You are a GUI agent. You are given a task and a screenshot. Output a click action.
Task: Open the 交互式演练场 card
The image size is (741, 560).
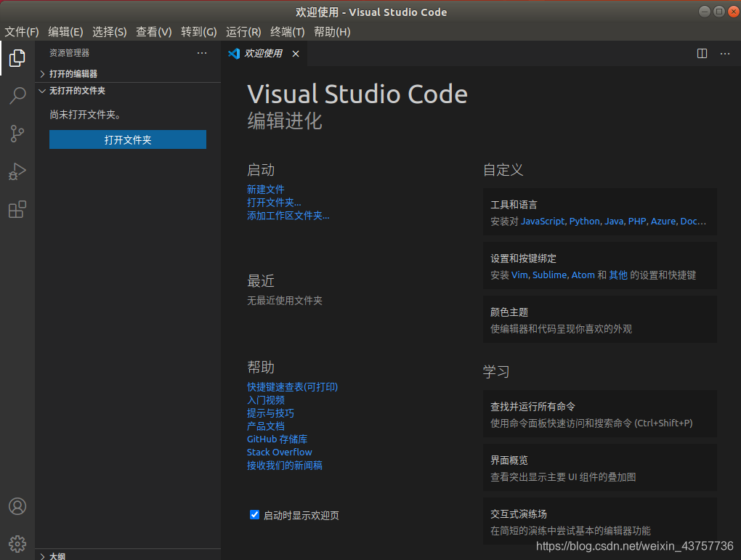599,522
